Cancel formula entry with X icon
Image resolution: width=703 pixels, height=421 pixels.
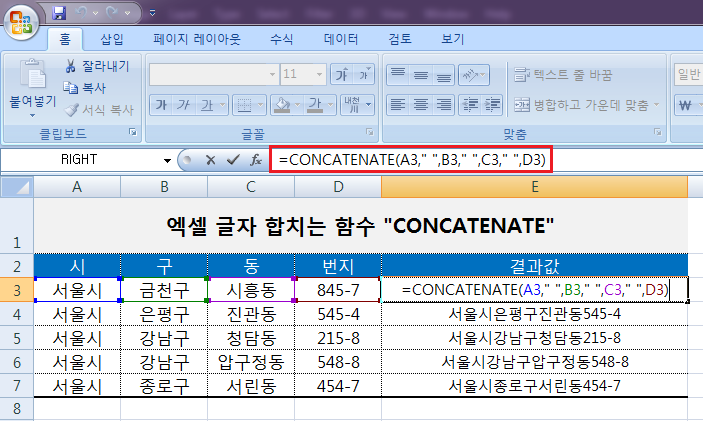[210, 160]
